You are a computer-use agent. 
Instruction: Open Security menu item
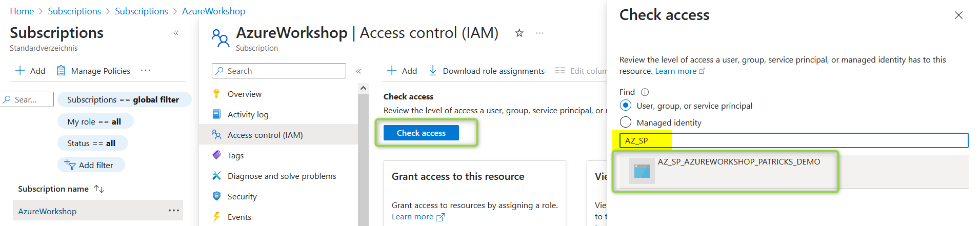pyautogui.click(x=242, y=196)
